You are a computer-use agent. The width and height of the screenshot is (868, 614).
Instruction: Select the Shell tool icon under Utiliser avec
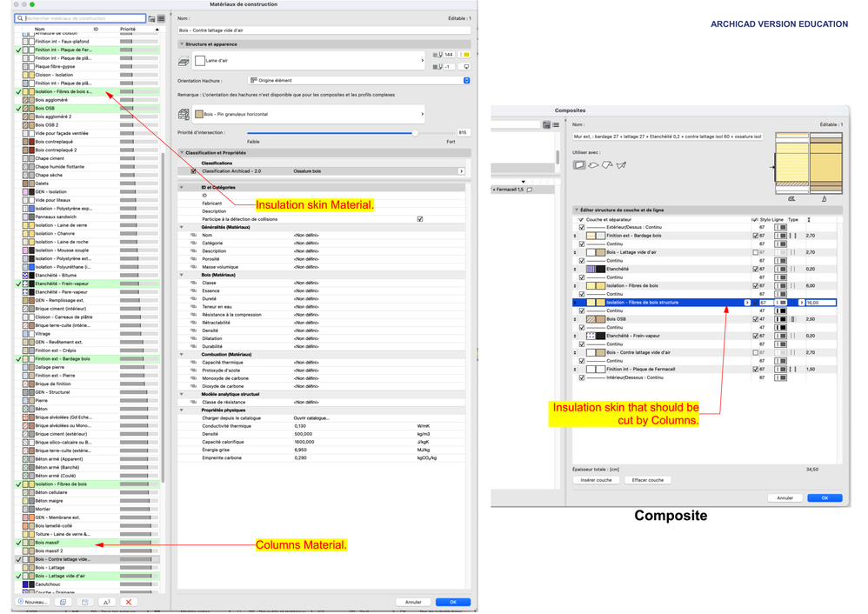click(621, 165)
